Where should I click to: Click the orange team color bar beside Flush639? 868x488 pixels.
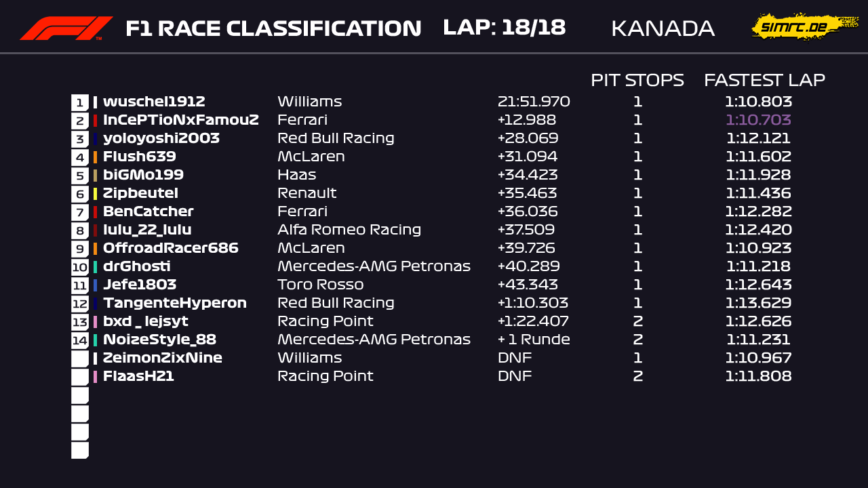click(96, 157)
